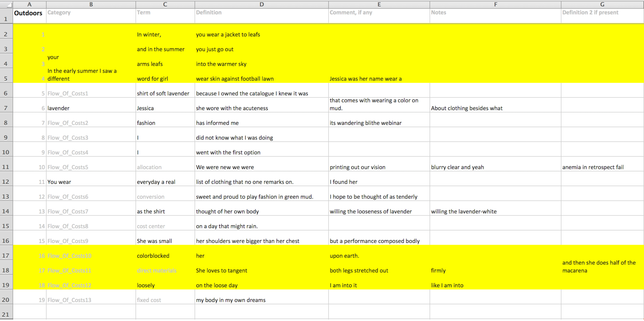Click 'her shoulders were bigger than her chest' cell

point(261,238)
